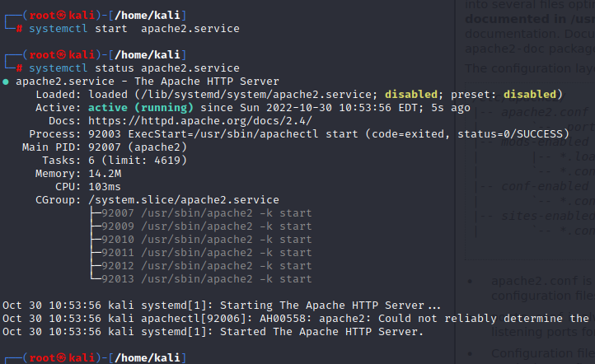This screenshot has height=364, width=595.
Task: Click the CGroup path /system.slice/apache2.service
Action: point(184,200)
